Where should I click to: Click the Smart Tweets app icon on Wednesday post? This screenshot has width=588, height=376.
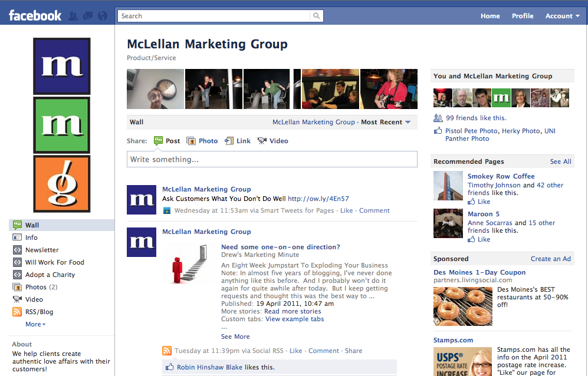(167, 210)
